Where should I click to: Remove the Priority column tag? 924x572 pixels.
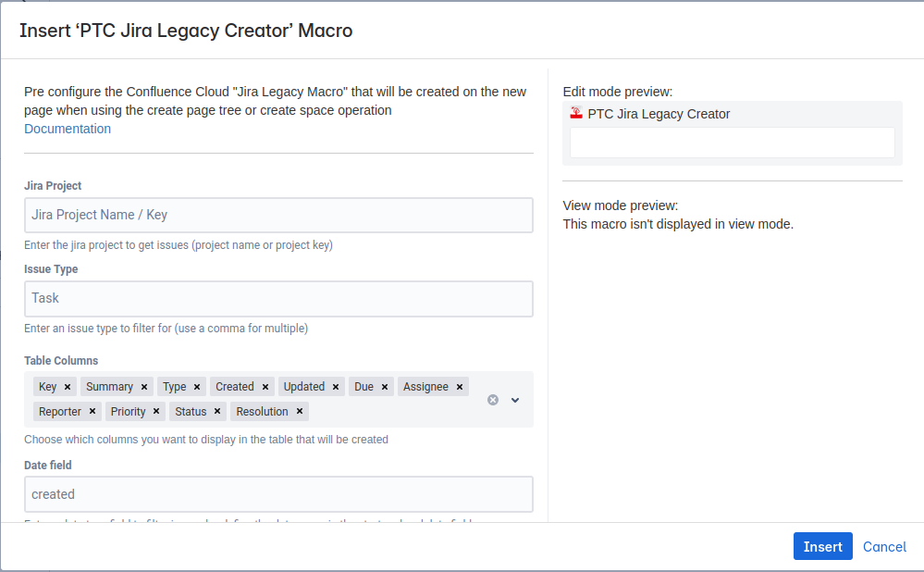click(156, 412)
